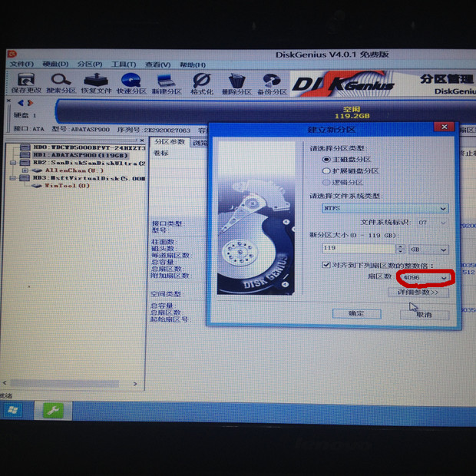Select Logical Partition (逻辑分区) radio button
The width and height of the screenshot is (476, 476).
(326, 183)
